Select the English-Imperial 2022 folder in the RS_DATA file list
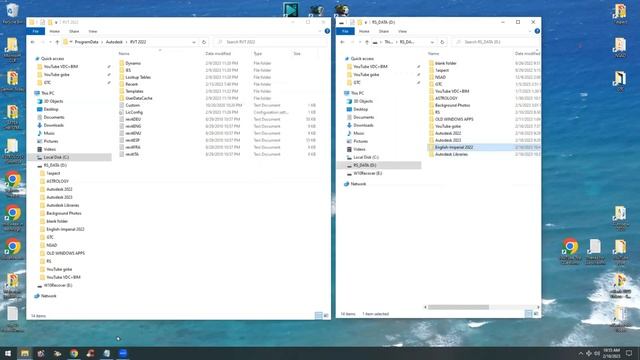 click(x=454, y=147)
